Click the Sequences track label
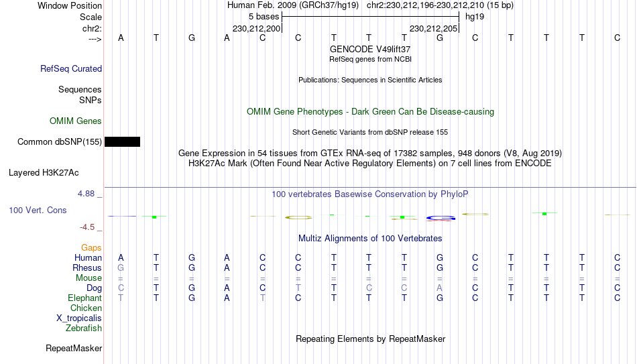The image size is (637, 364). tap(80, 89)
